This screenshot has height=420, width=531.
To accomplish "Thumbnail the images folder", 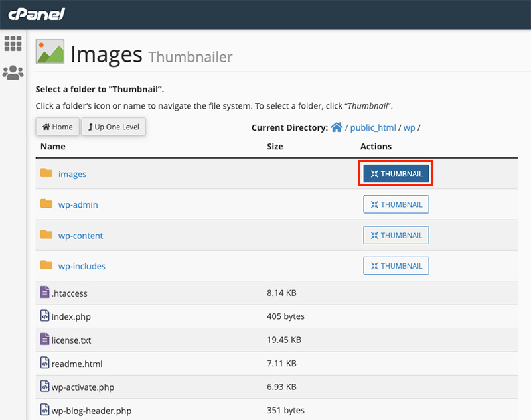I will point(396,174).
